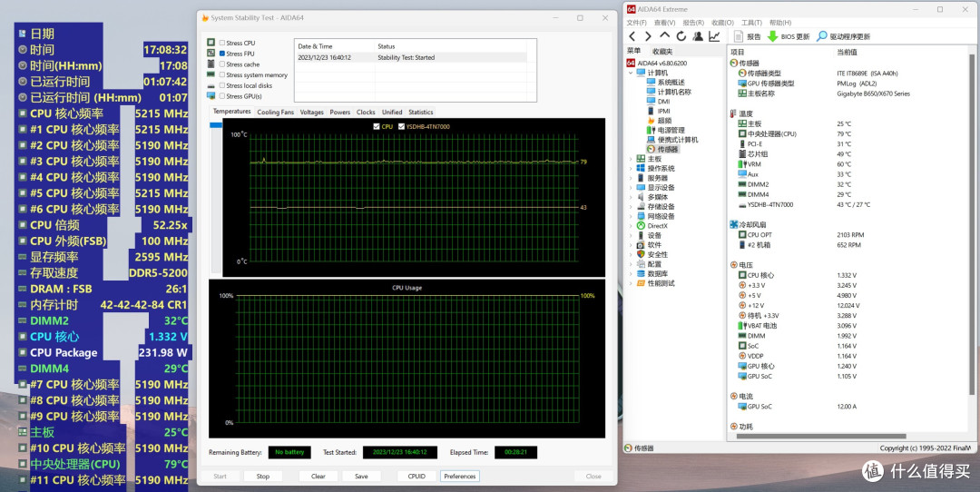Viewport: 980px width, 492px height.
Task: Open the user profile silhouette icon
Action: point(698,36)
